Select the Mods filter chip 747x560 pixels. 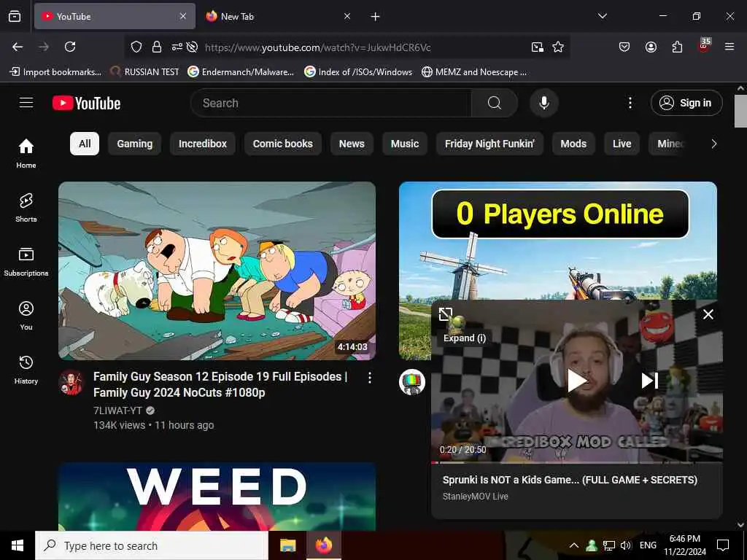click(x=573, y=144)
